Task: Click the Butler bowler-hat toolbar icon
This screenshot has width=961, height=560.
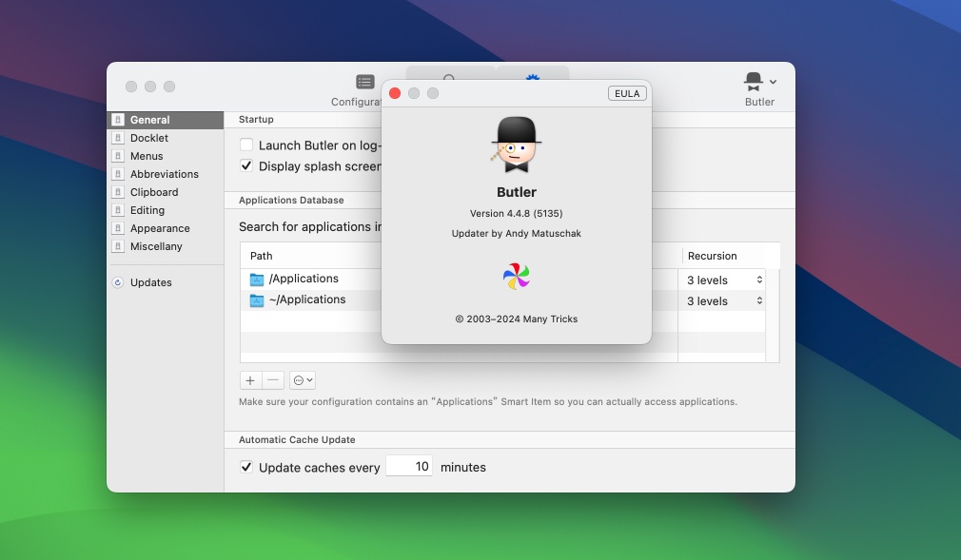Action: 755,81
